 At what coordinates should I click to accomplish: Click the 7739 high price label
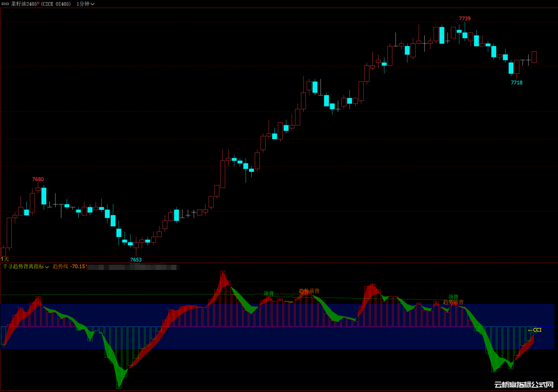[x=465, y=19]
